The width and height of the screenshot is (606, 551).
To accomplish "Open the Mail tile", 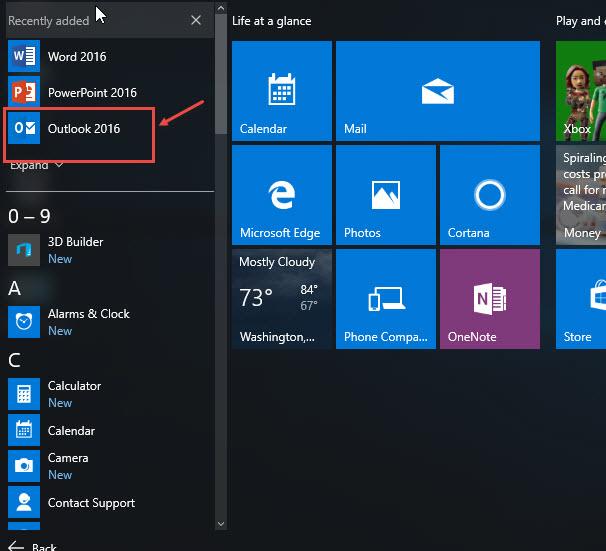I will click(438, 91).
